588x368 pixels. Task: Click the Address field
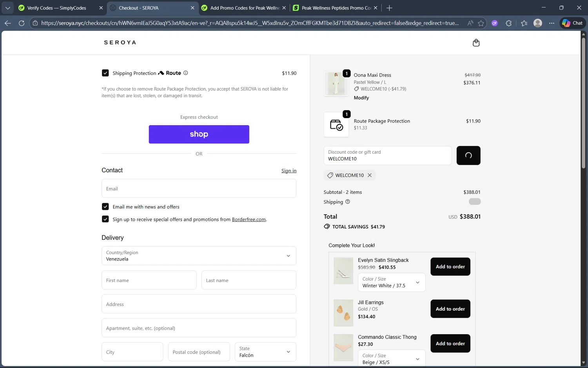199,304
